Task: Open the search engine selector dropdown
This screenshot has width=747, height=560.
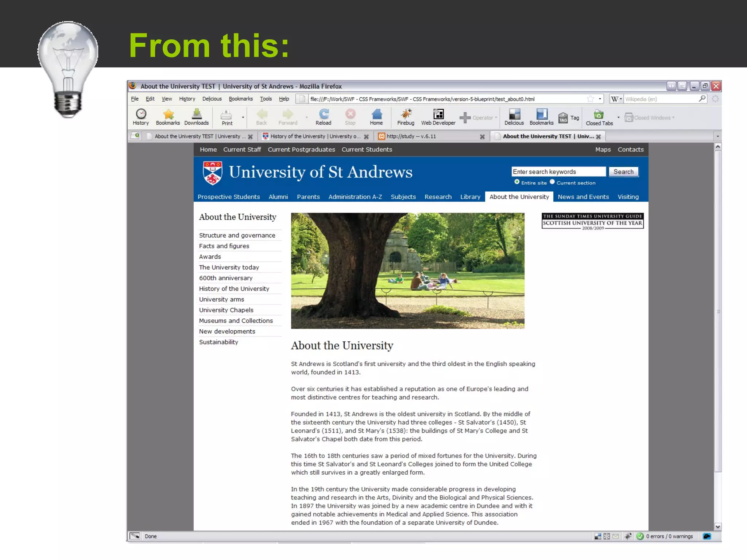Action: click(616, 99)
